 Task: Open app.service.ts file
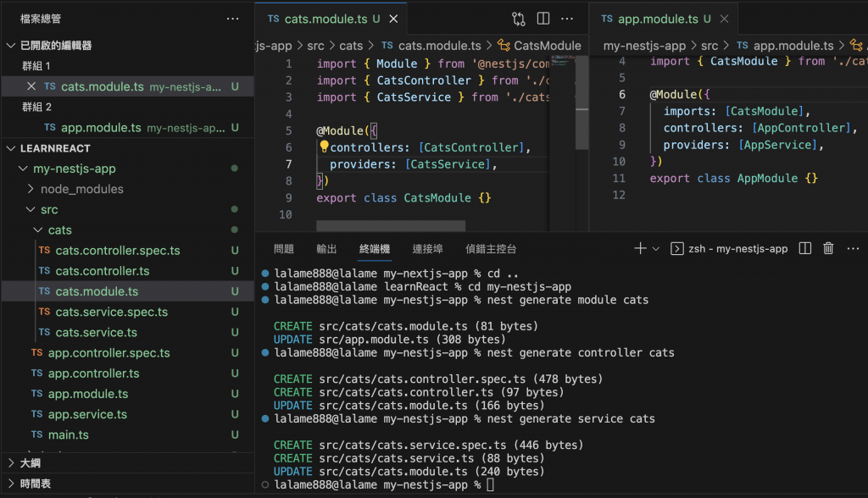pos(128,414)
